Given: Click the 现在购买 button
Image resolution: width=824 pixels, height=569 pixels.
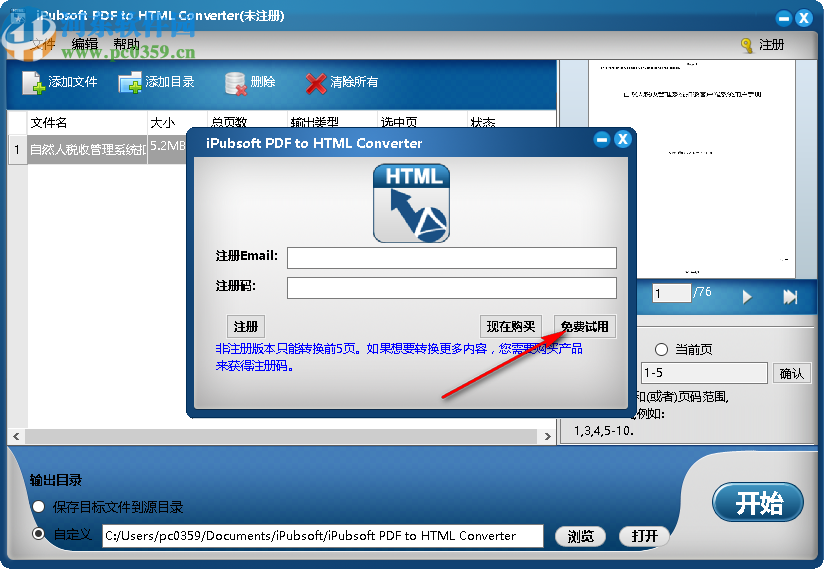Looking at the screenshot, I should (510, 327).
